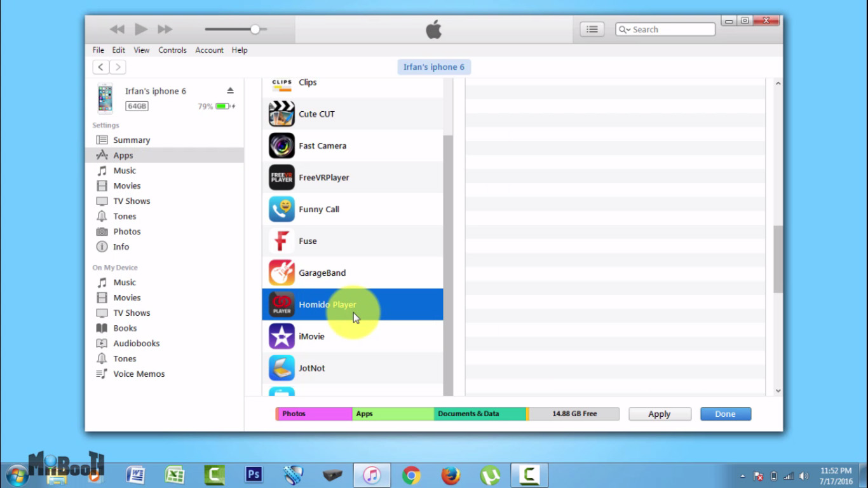The height and width of the screenshot is (488, 868).
Task: Select the Homido Player app icon
Action: [x=281, y=304]
